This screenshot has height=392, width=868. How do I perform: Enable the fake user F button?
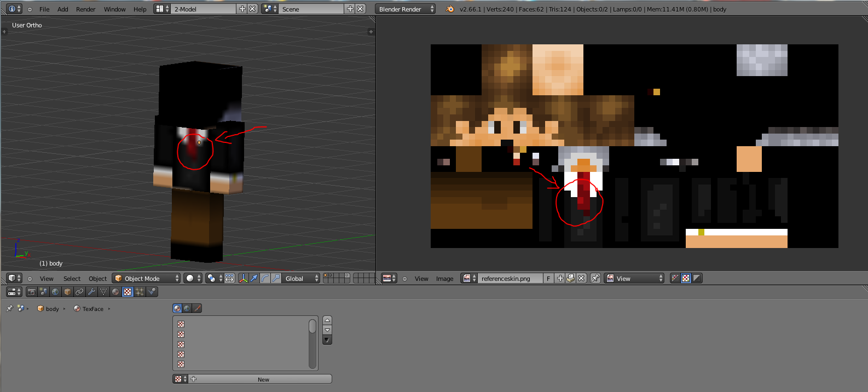pos(548,278)
